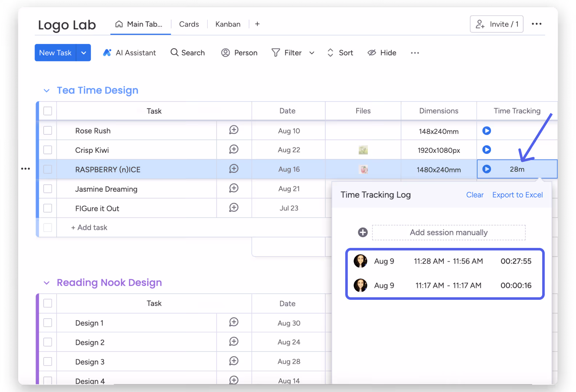Check the Design 1 task checkbox

coord(48,323)
